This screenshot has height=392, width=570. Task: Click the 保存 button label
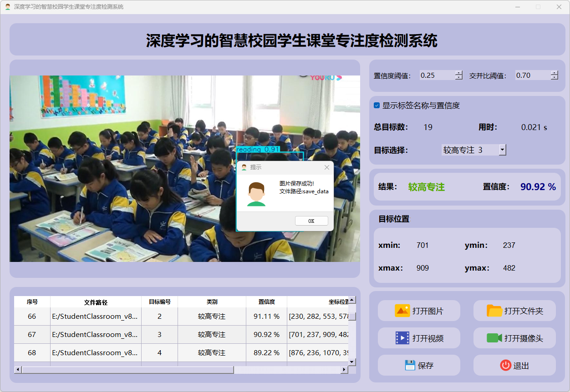[426, 366]
